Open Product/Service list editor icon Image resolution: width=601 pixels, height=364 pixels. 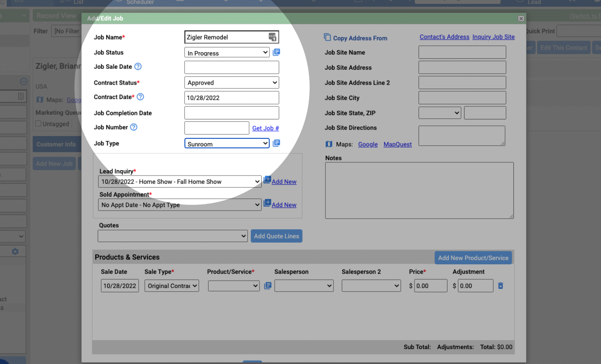click(268, 286)
